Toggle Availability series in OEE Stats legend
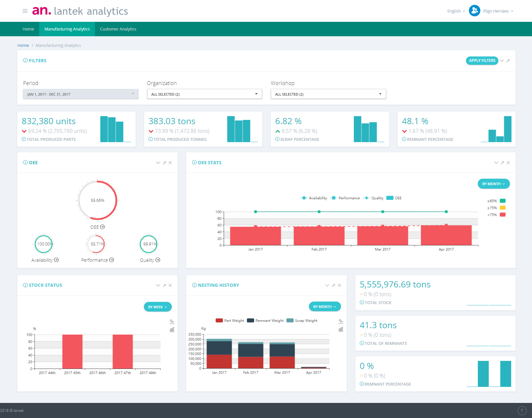532x418 pixels. click(x=314, y=198)
